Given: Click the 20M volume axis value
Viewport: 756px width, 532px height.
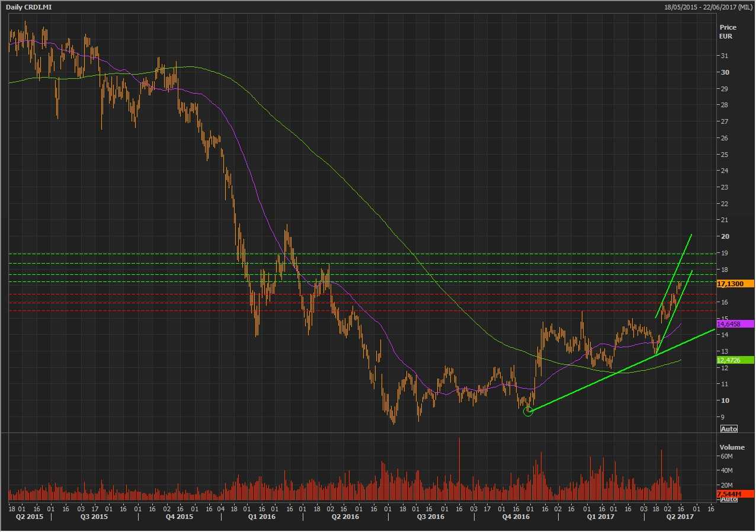Looking at the screenshot, I should [726, 486].
